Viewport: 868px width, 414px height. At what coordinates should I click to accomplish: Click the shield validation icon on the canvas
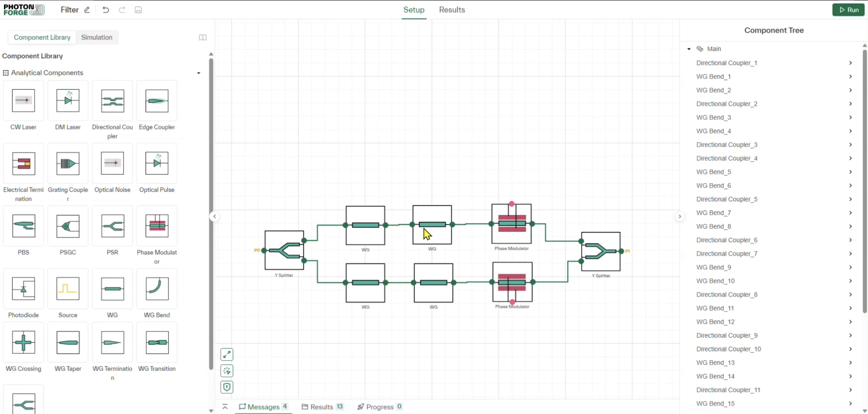tap(227, 387)
